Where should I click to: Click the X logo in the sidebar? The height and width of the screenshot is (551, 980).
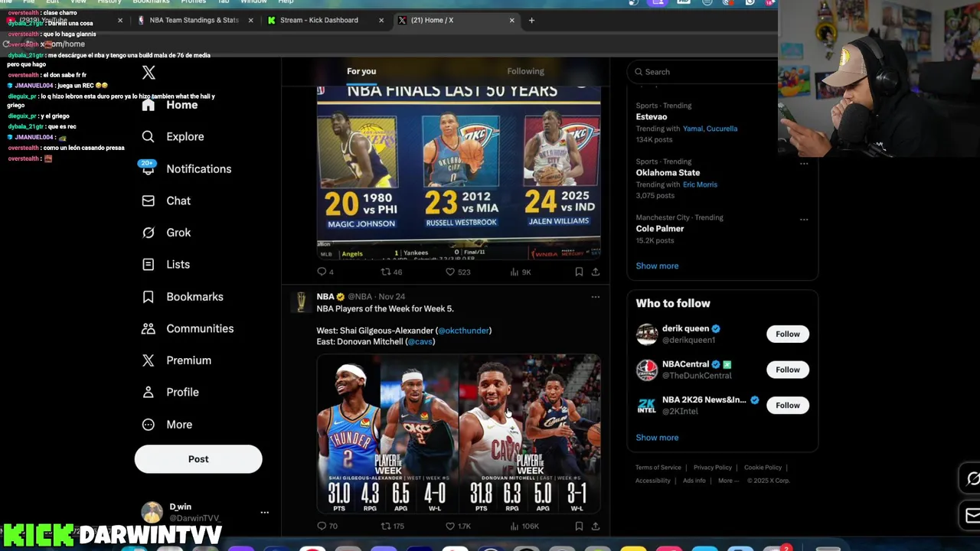(x=149, y=73)
